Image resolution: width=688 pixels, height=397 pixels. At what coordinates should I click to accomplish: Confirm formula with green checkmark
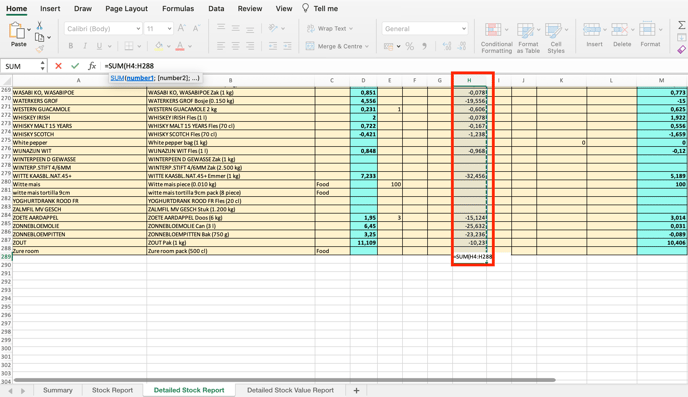coord(75,66)
